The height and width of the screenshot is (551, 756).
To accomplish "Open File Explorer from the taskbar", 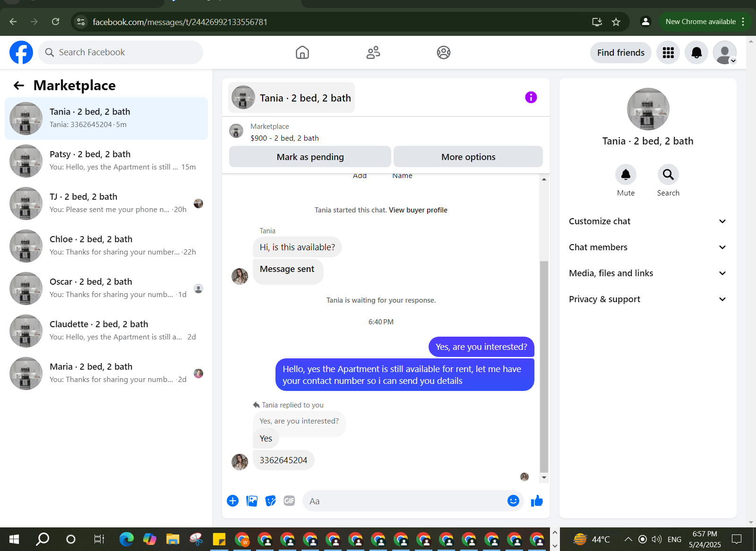I will pyautogui.click(x=172, y=539).
